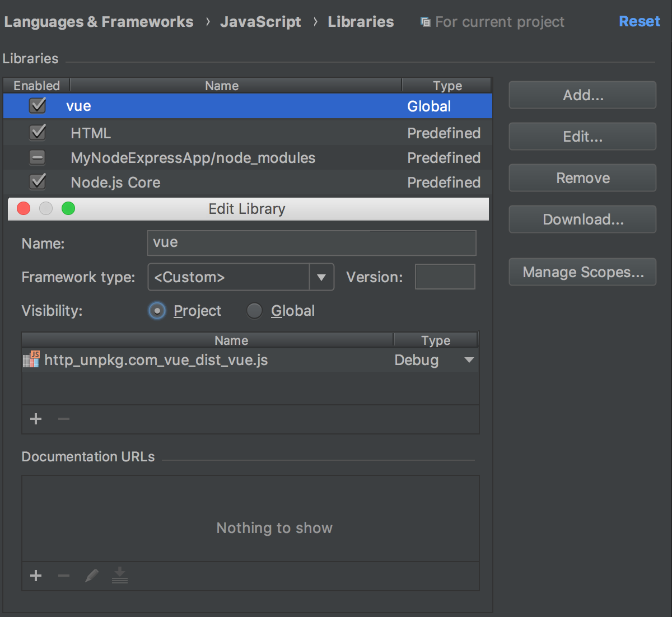Remove the selected library with Remove button
Viewport: 672px width, 617px height.
[x=582, y=177]
